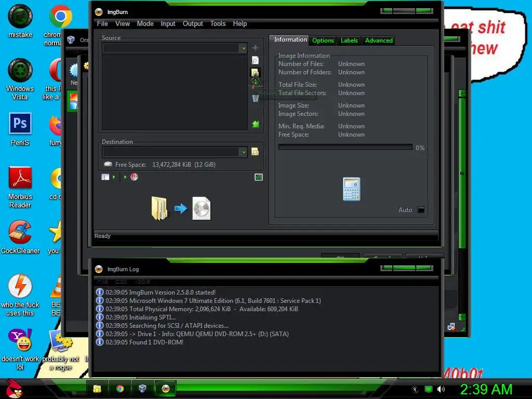Click the Explorer folder taskbar button

[x=97, y=389]
